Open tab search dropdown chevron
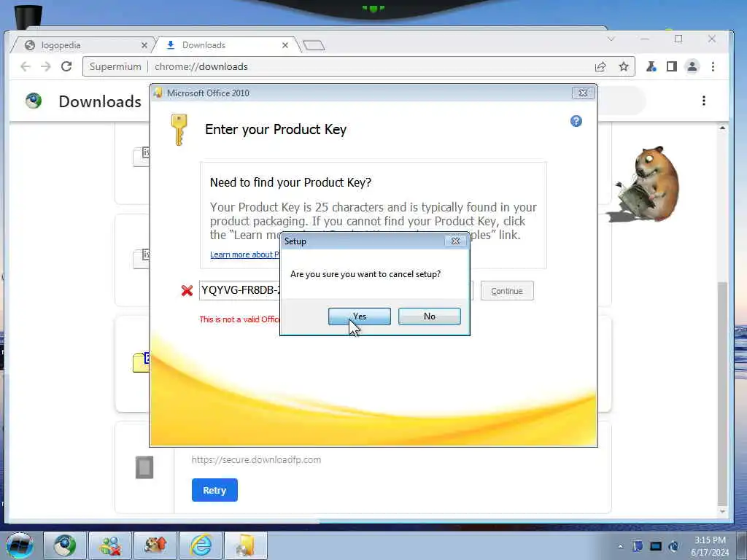 tap(611, 39)
